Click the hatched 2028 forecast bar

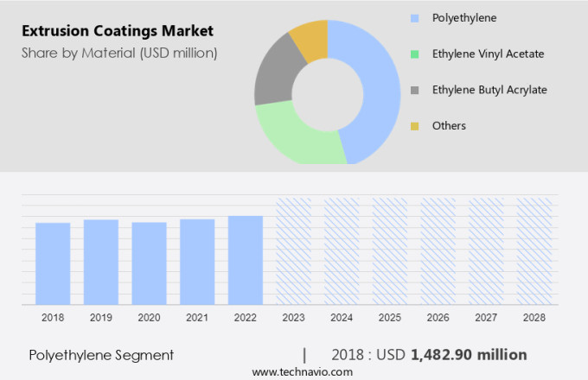(534, 250)
